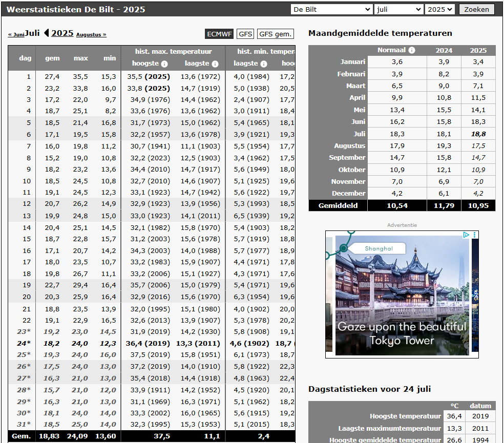
Task: Go to next month via Augustus » link
Action: point(91,35)
